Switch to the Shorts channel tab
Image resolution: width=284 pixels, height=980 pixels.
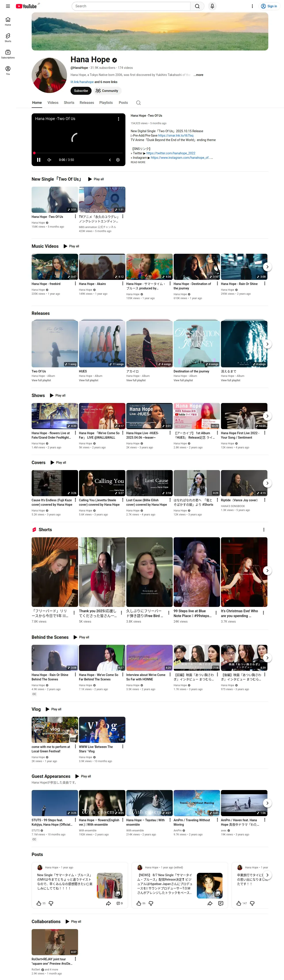pyautogui.click(x=69, y=103)
